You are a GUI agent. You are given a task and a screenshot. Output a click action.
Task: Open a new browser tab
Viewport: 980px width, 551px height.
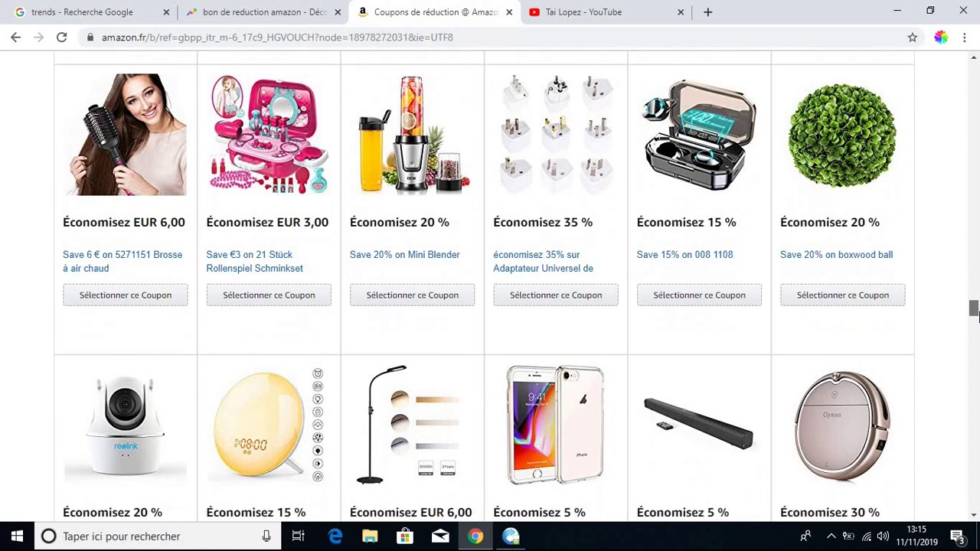pyautogui.click(x=707, y=12)
